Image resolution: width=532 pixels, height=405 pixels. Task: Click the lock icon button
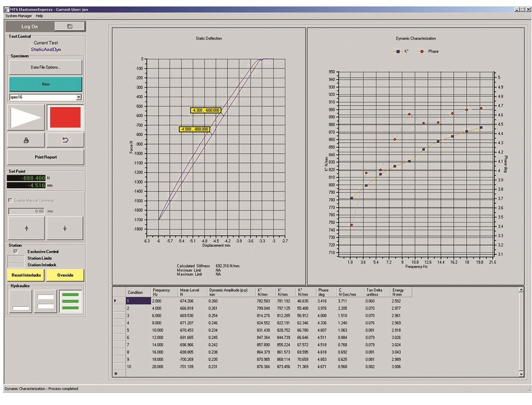tap(26, 140)
